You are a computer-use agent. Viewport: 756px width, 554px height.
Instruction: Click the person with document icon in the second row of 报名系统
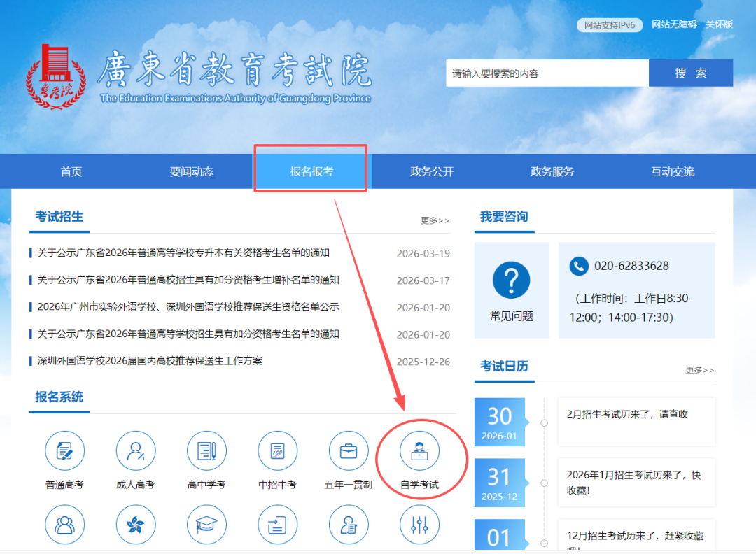coord(349,525)
